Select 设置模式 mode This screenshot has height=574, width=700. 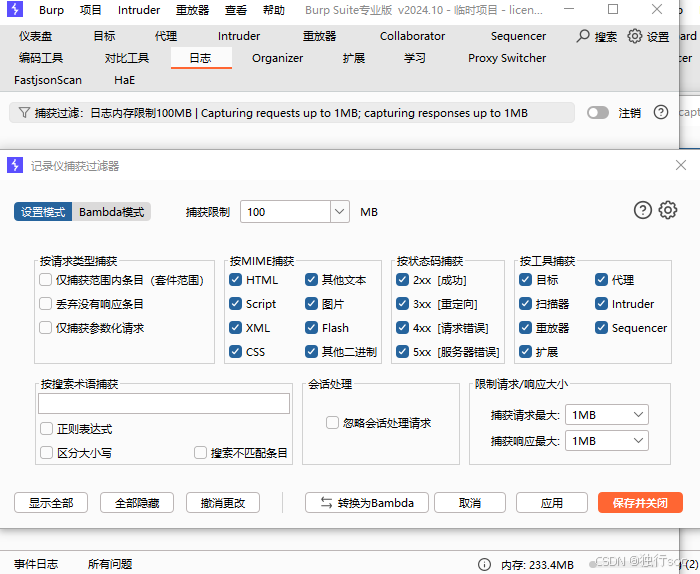(43, 212)
